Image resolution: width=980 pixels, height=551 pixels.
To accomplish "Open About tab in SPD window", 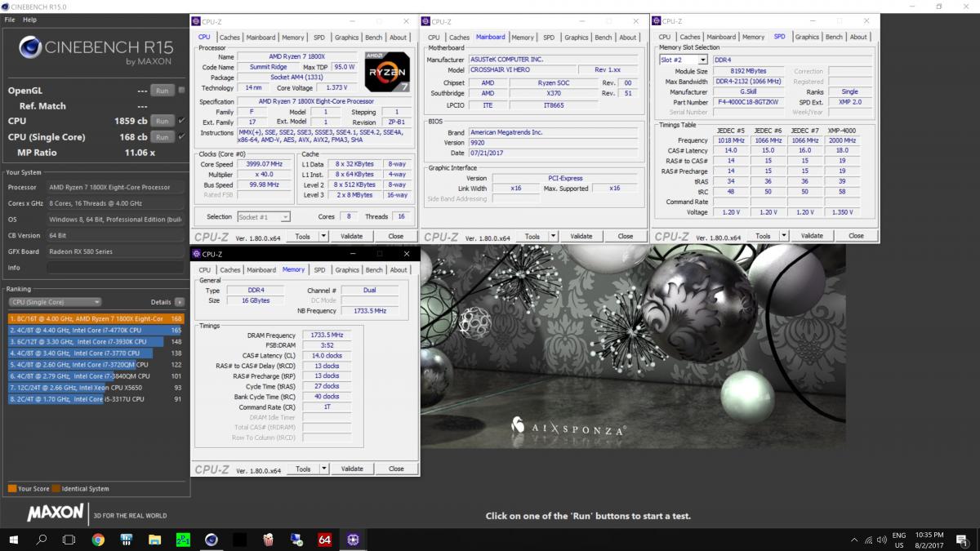I will pos(858,37).
